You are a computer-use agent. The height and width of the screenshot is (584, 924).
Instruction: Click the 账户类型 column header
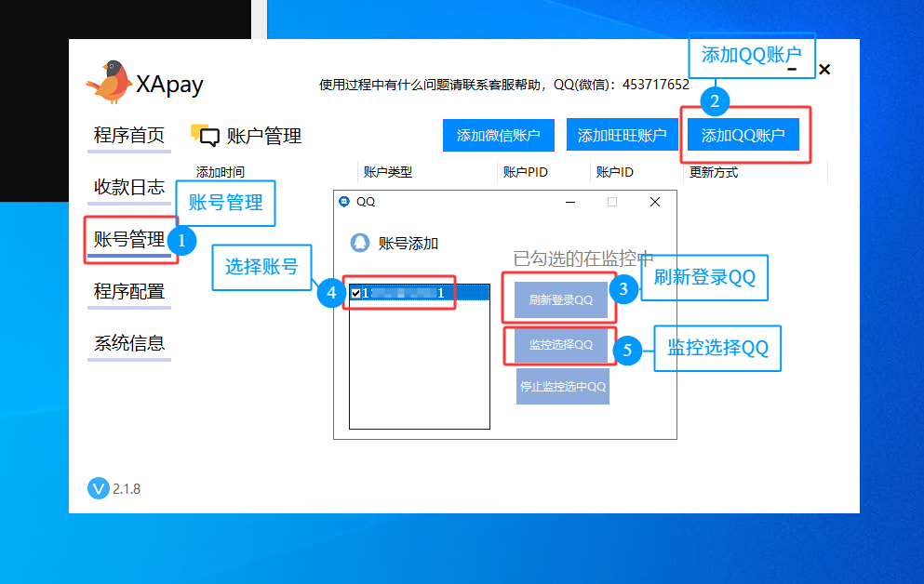(387, 172)
